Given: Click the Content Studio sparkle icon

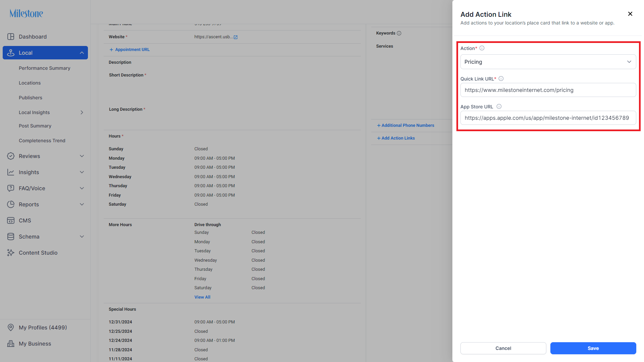Looking at the screenshot, I should 11,253.
